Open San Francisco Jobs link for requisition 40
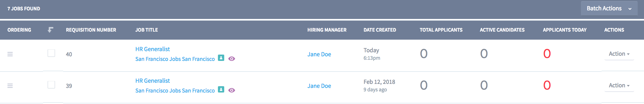 tap(175, 59)
